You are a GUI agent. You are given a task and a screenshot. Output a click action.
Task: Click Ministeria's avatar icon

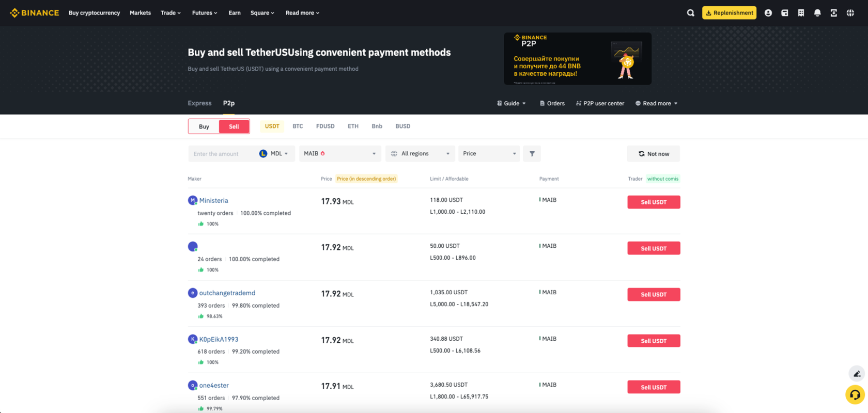[193, 200]
